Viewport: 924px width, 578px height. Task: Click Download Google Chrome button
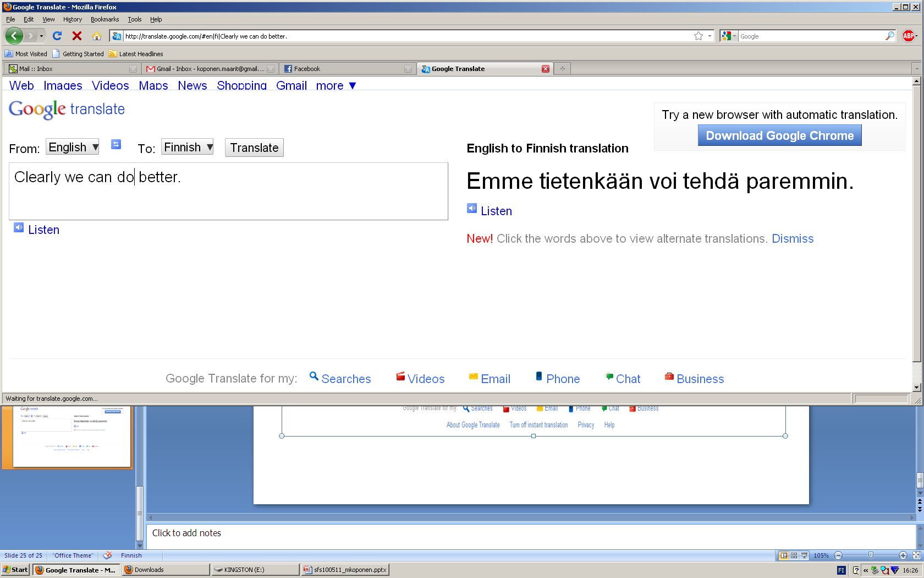(x=780, y=135)
